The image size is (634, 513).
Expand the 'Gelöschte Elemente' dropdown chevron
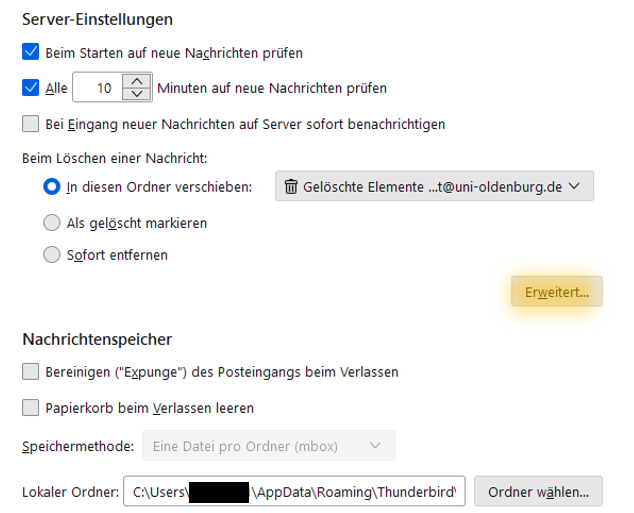(x=574, y=187)
